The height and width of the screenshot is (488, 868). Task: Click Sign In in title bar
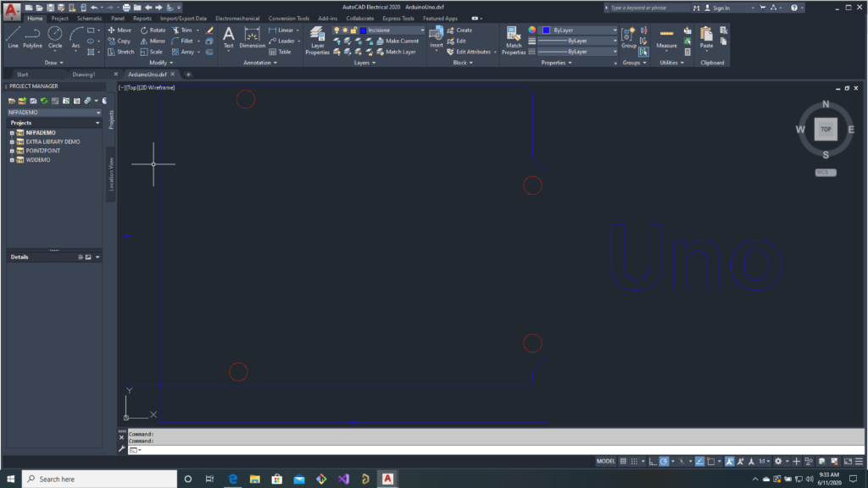click(720, 8)
